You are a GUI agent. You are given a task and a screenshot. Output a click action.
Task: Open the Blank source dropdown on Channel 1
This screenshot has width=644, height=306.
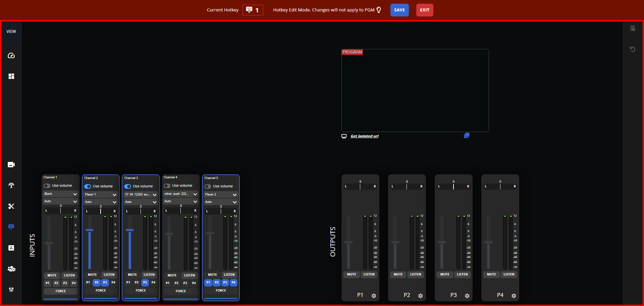tap(60, 194)
